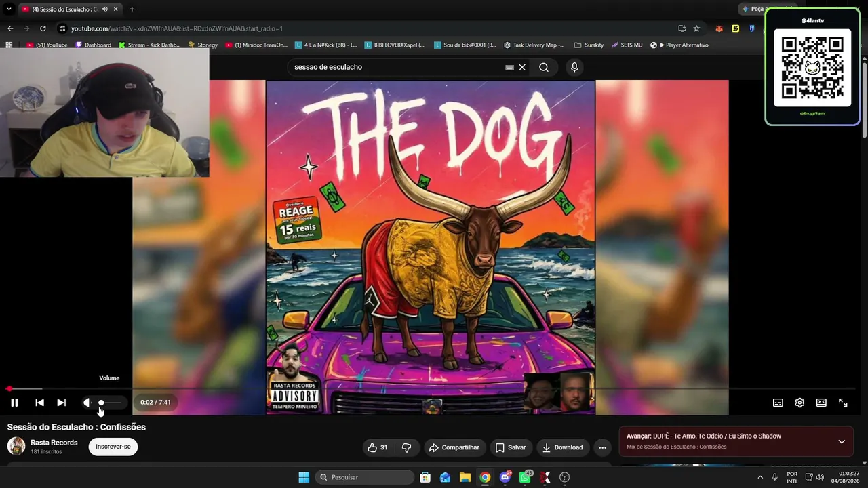Mute the tab using its audio icon
868x488 pixels.
(x=104, y=9)
